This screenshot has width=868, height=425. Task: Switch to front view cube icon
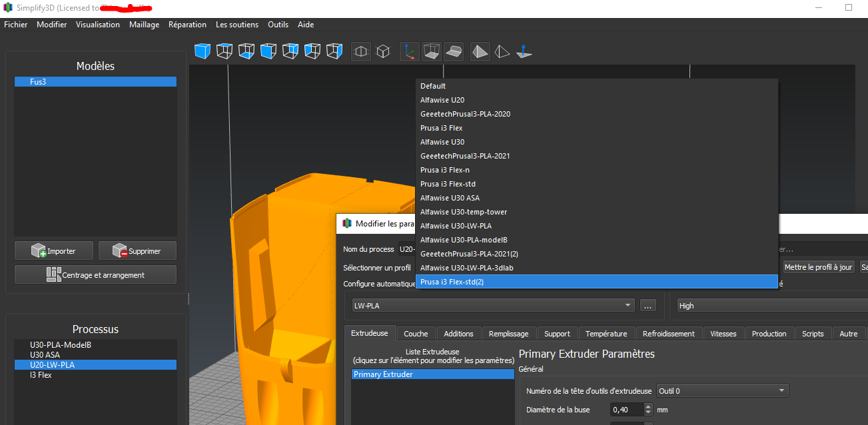coord(268,51)
